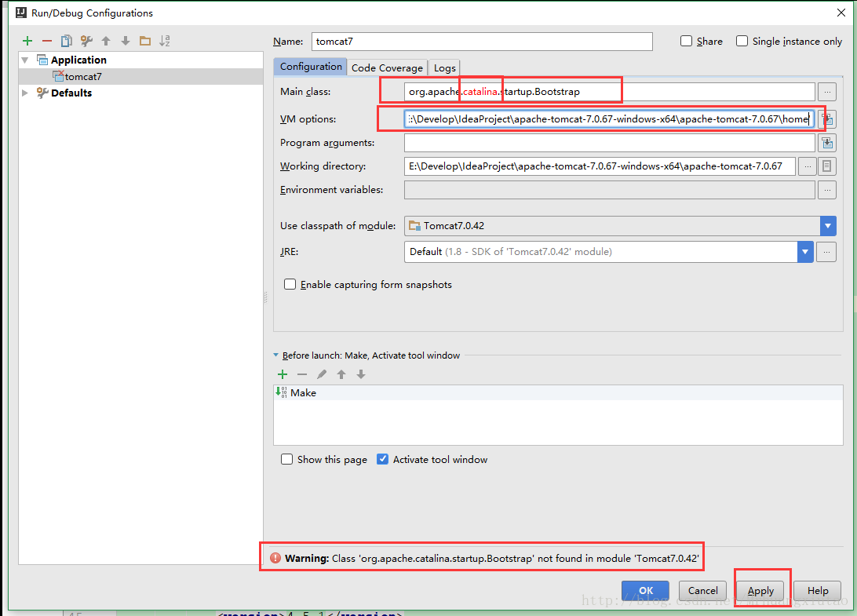The height and width of the screenshot is (616, 857).
Task: Select the Make task in list
Action: pyautogui.click(x=558, y=392)
